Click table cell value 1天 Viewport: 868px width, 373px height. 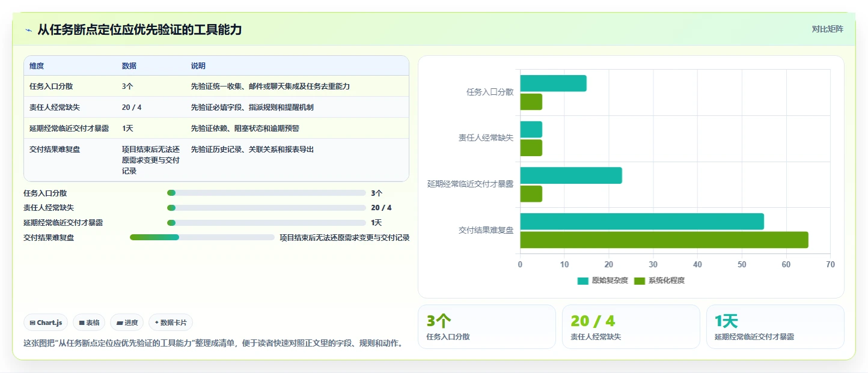coord(127,129)
